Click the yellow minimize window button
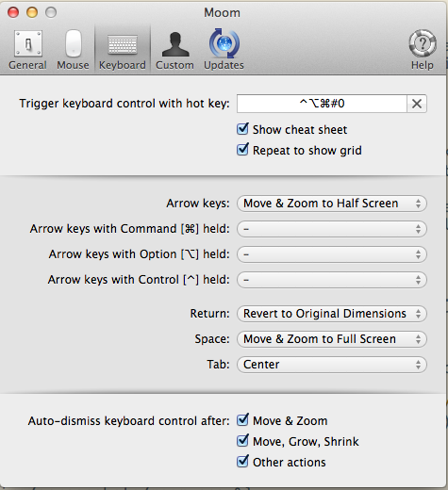Screen dimensions: 448x490 [x=32, y=12]
